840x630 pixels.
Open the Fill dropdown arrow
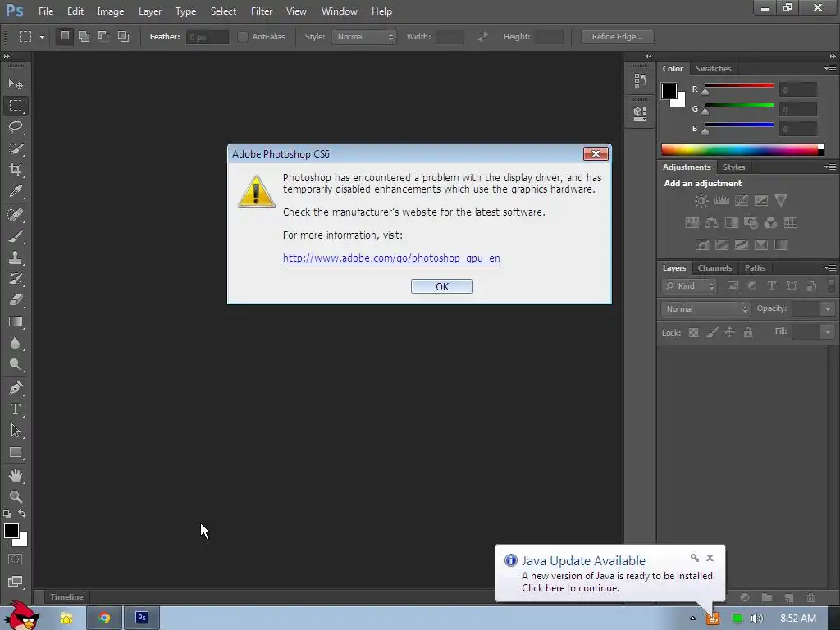(828, 332)
